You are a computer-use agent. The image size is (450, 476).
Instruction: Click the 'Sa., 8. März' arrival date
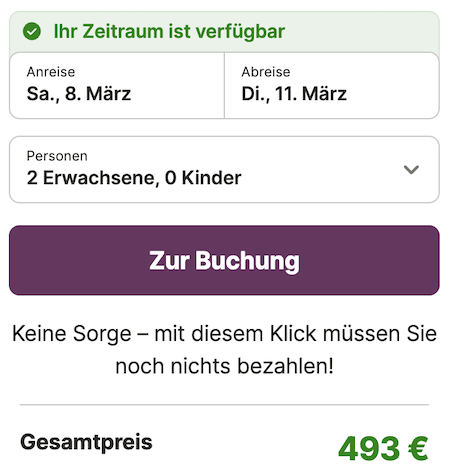click(x=79, y=94)
